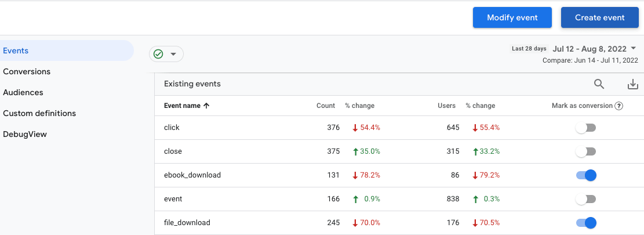
Task: Click the green checkmark status icon
Action: [x=158, y=54]
